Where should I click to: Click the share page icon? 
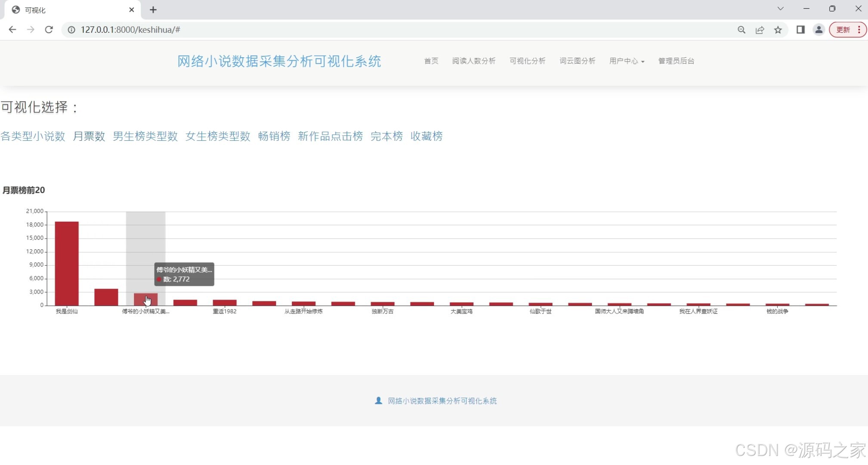760,30
